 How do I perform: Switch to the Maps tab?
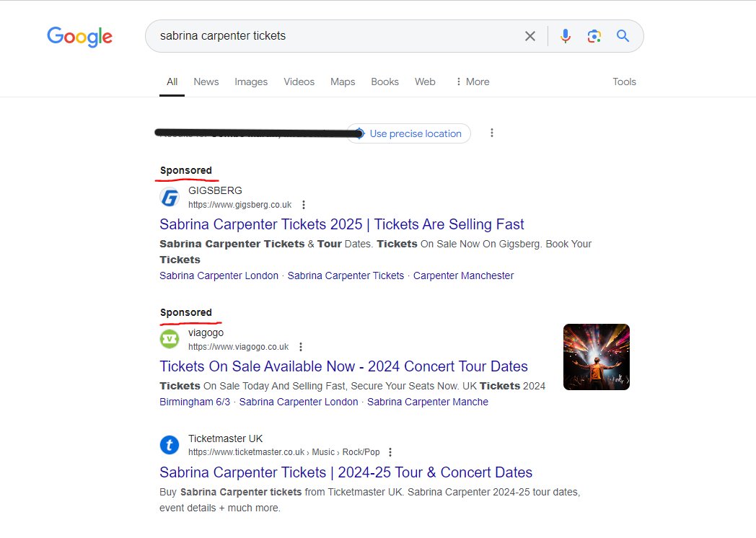pyautogui.click(x=343, y=82)
